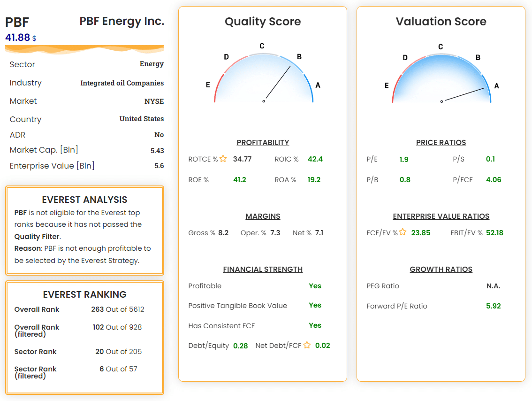Click the star icon next to ROTCE %

(x=223, y=159)
